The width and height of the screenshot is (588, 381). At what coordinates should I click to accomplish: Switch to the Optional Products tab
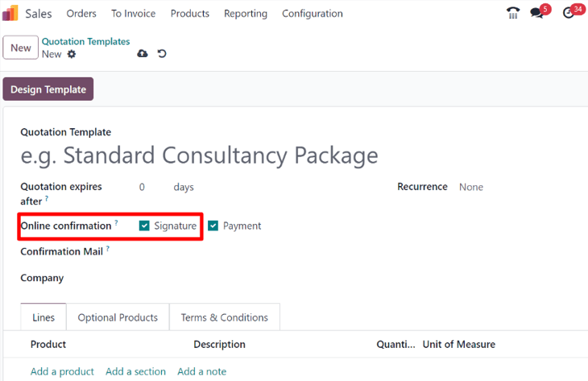pos(118,317)
